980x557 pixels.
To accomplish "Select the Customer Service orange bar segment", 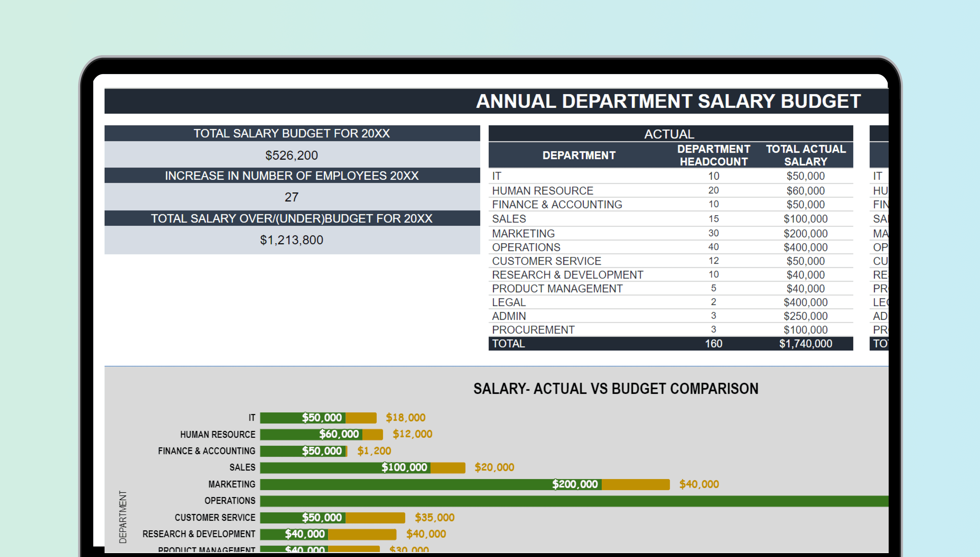I will [x=375, y=518].
